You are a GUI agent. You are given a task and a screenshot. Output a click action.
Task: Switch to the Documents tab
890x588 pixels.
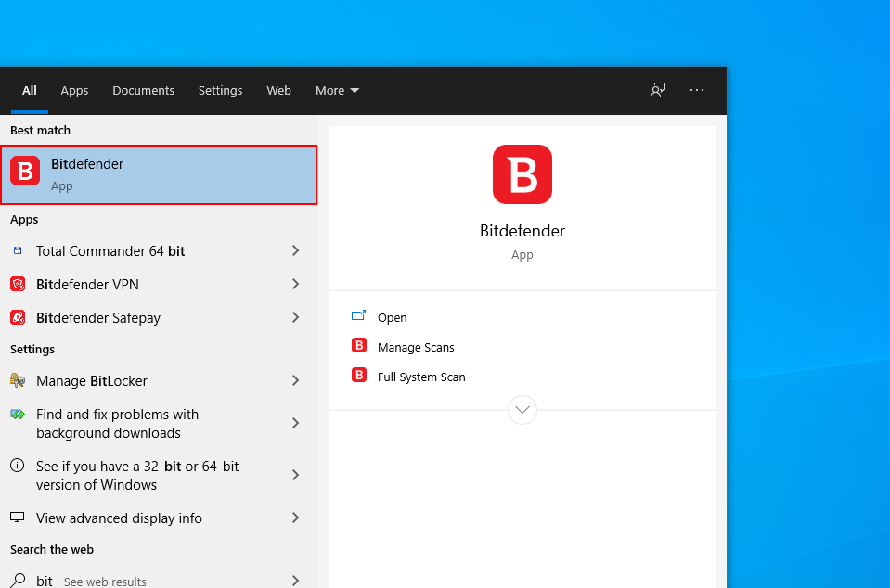point(143,91)
